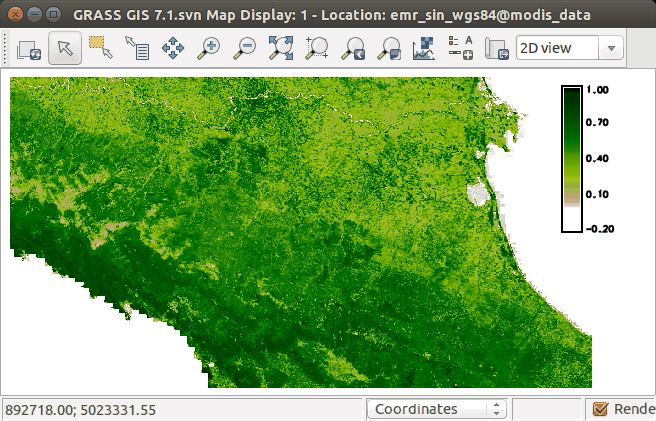Activate Select vector features tool

click(100, 47)
